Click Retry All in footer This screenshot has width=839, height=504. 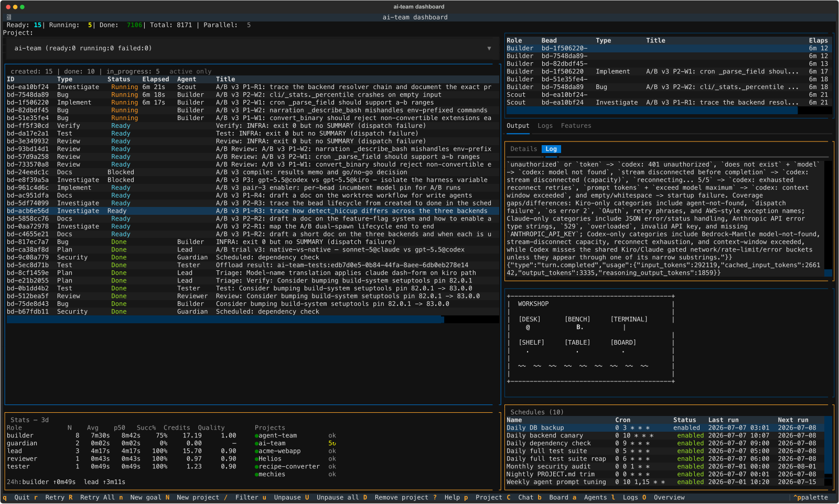click(97, 498)
